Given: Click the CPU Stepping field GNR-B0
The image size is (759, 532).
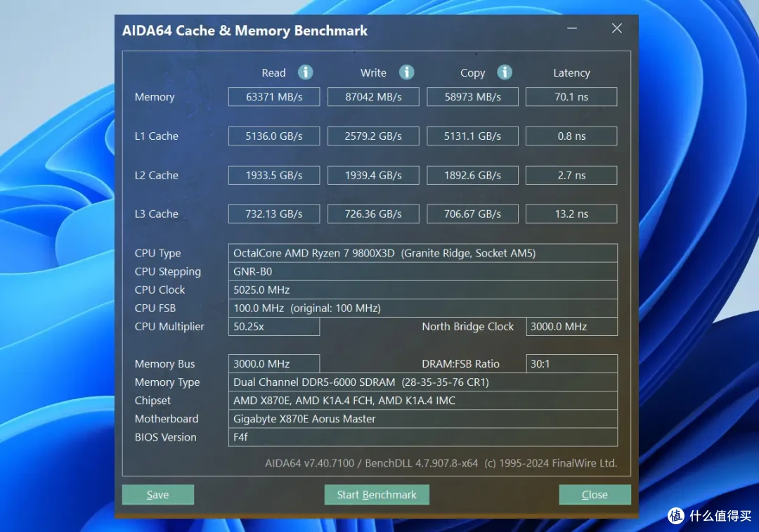Looking at the screenshot, I should (423, 271).
